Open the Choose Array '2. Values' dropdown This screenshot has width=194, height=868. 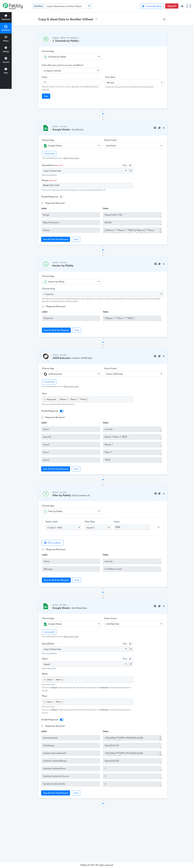pyautogui.click(x=103, y=294)
